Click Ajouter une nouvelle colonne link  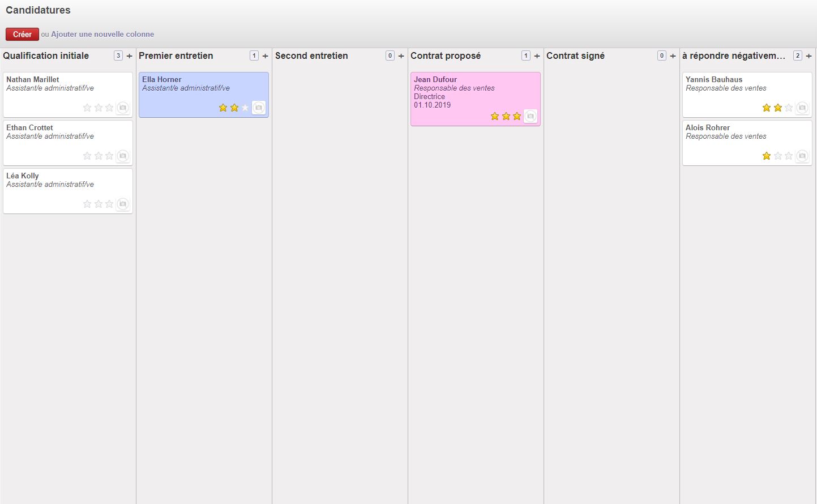click(102, 34)
